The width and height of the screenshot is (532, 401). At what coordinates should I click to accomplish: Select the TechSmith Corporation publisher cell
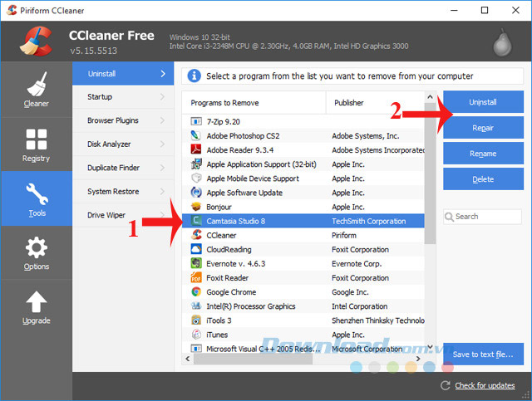pyautogui.click(x=369, y=221)
